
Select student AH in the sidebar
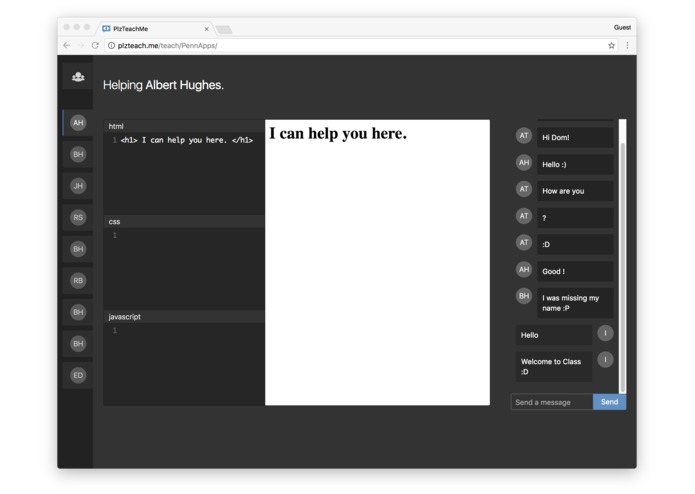coord(78,123)
